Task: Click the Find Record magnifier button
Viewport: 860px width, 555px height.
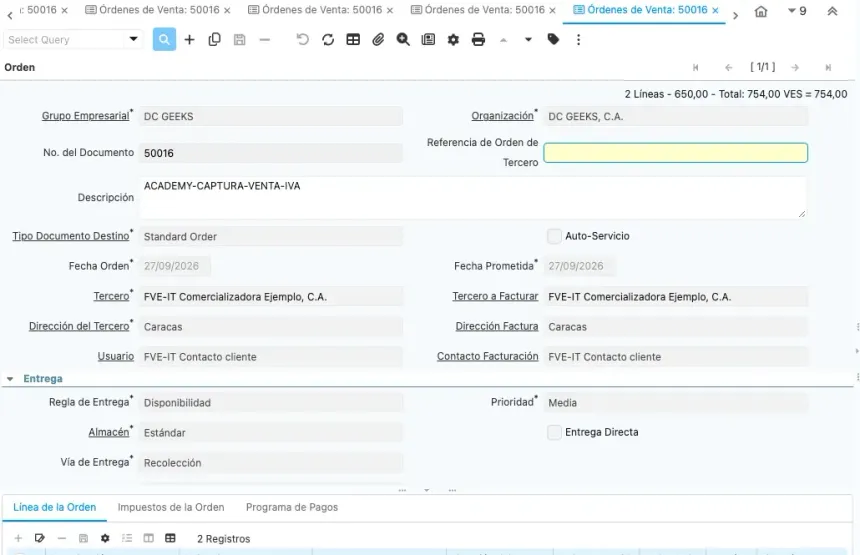Action: tap(164, 39)
